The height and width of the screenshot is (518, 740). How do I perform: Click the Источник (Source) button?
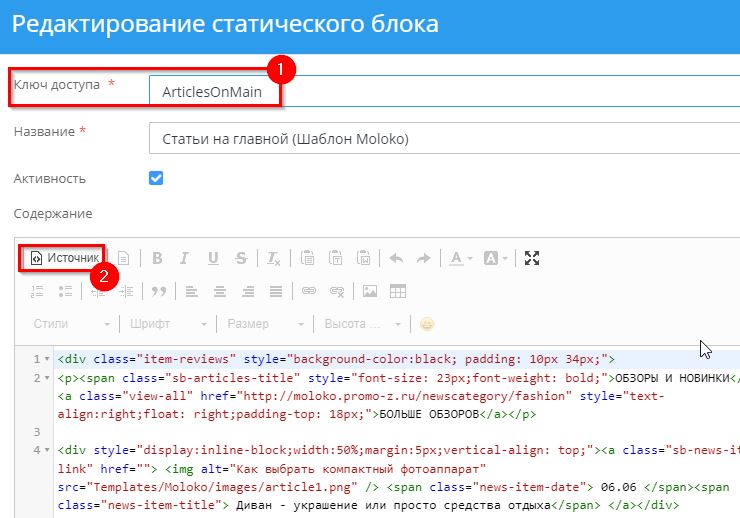click(x=64, y=258)
